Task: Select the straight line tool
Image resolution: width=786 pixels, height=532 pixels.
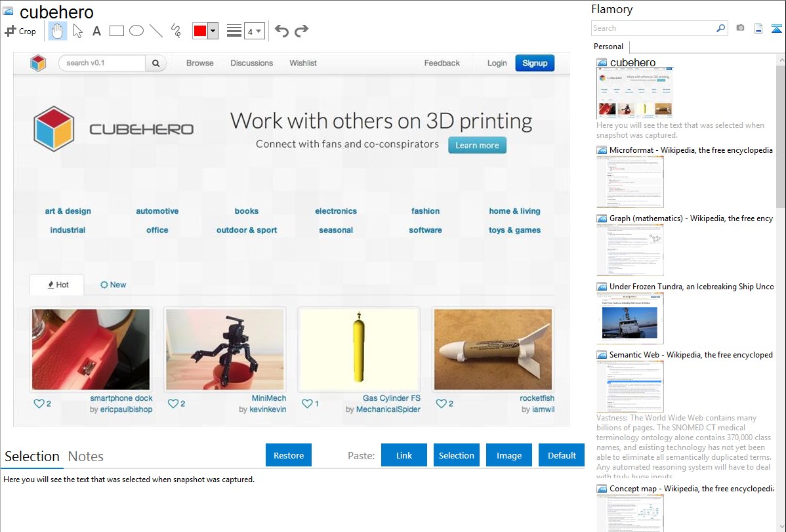Action: point(156,31)
